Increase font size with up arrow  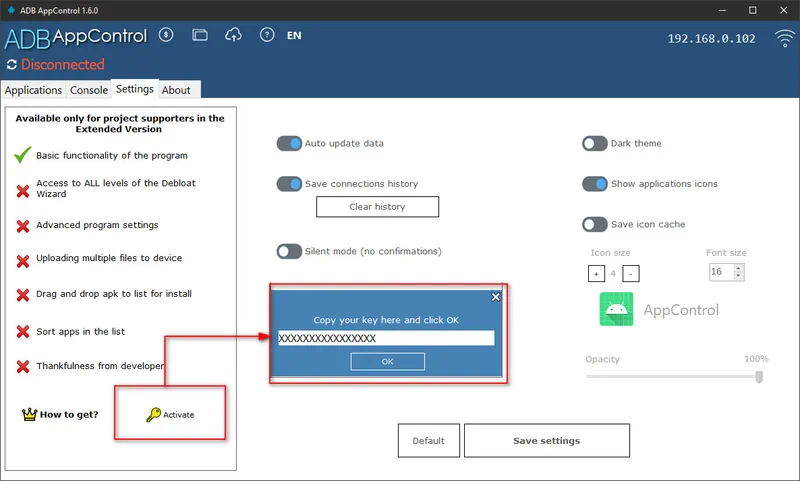[x=740, y=268]
